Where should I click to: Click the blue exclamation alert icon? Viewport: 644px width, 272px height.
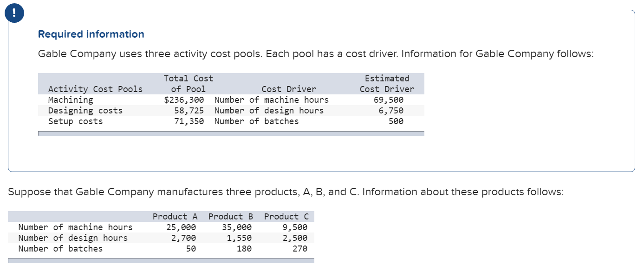pos(14,13)
